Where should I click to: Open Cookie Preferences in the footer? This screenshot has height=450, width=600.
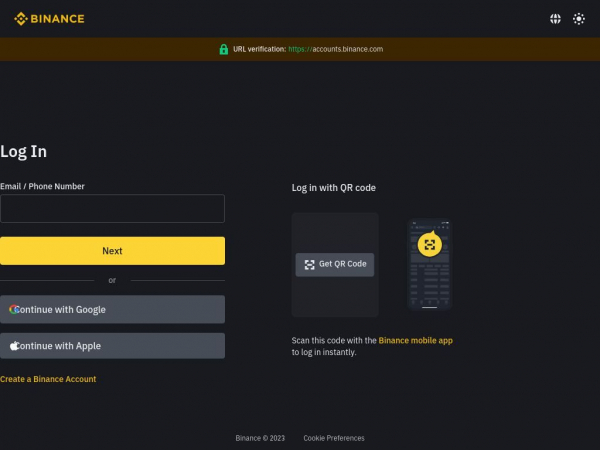pyautogui.click(x=334, y=438)
